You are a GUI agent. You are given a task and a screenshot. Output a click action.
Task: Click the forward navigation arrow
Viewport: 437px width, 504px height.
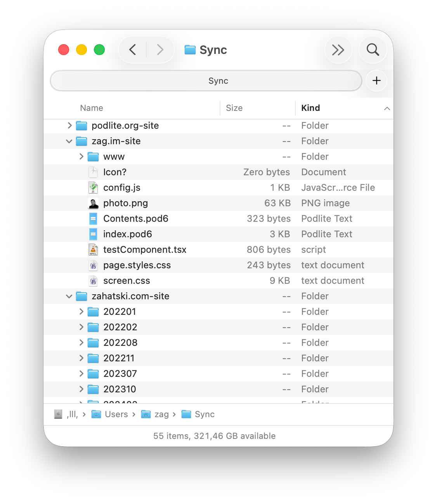point(160,50)
